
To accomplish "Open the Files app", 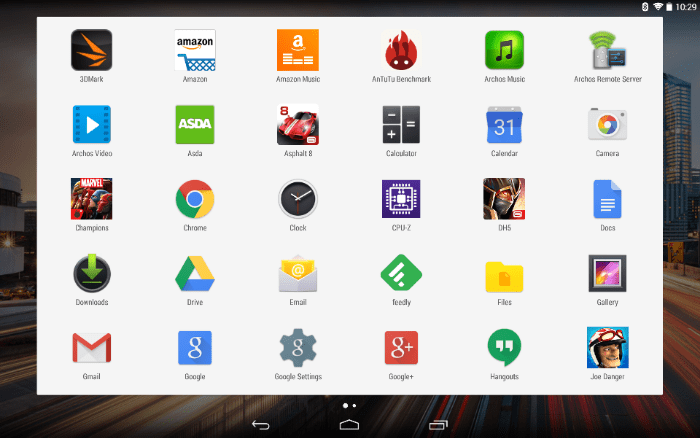I will (x=504, y=276).
